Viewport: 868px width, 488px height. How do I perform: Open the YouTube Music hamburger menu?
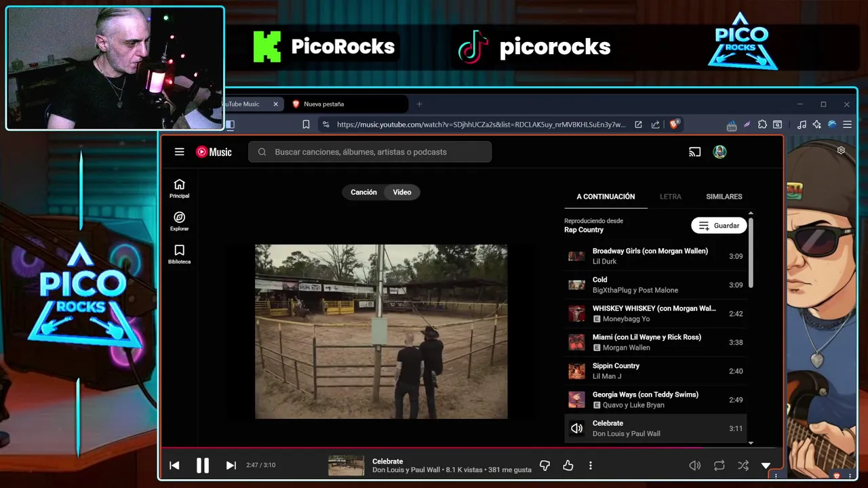pyautogui.click(x=179, y=152)
